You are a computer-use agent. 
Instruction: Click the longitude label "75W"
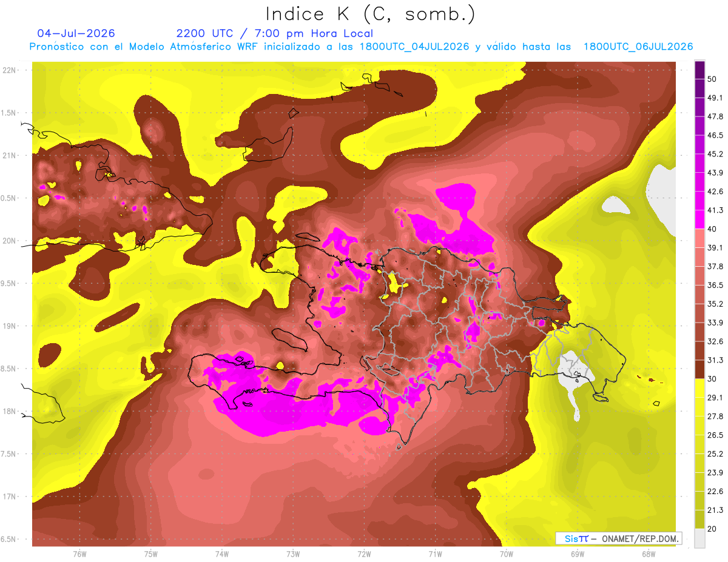pyautogui.click(x=151, y=554)
